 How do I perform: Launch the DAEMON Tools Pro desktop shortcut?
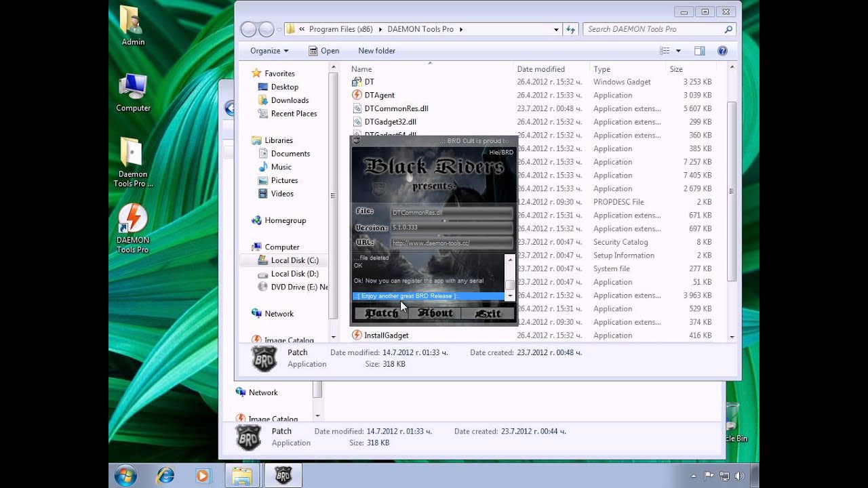click(133, 228)
